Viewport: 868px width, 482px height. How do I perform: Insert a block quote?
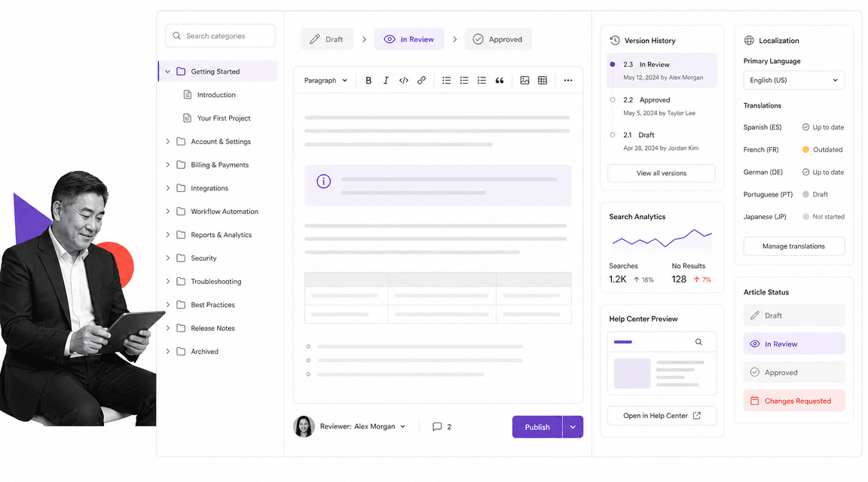(500, 81)
